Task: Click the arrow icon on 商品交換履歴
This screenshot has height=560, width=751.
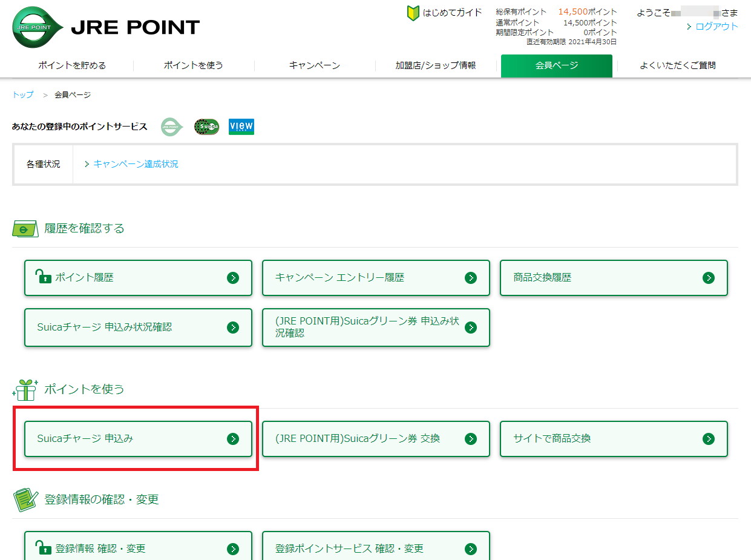Action: coord(709,278)
